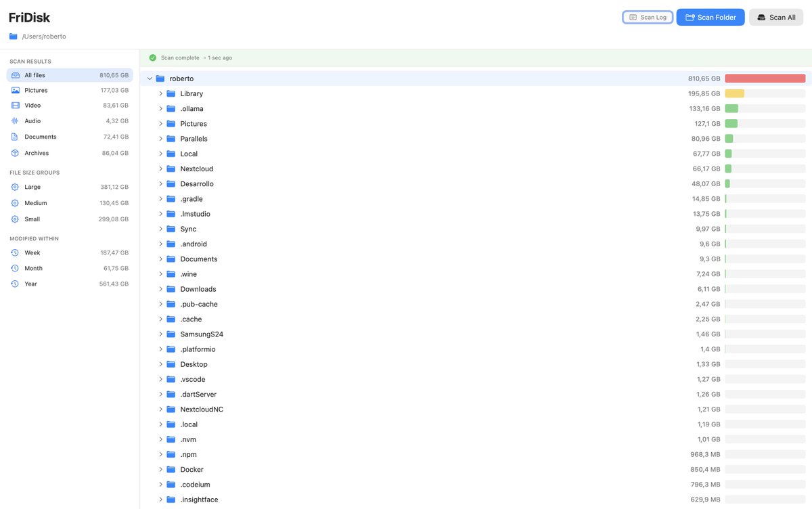Expand the .wine folder chevron
812x509 pixels.
click(x=161, y=274)
